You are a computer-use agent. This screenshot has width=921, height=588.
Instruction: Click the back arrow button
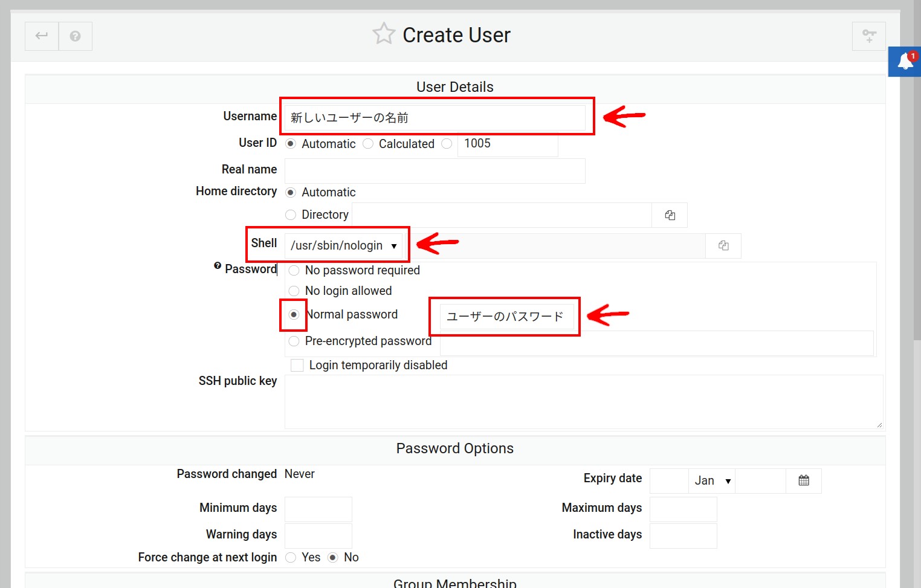click(x=42, y=36)
